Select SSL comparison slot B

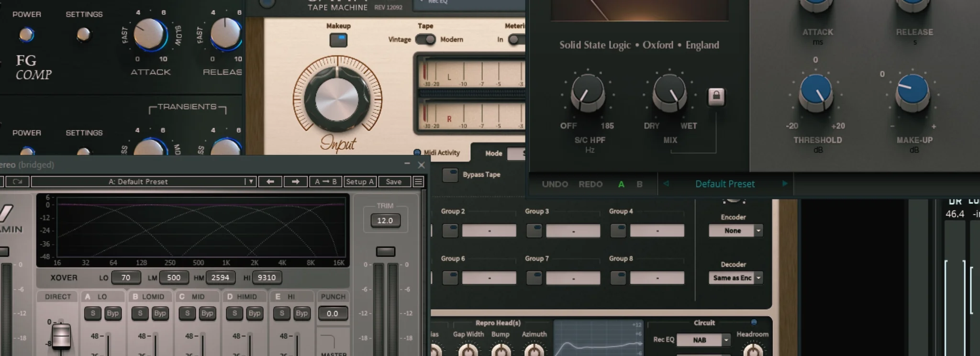pos(639,184)
